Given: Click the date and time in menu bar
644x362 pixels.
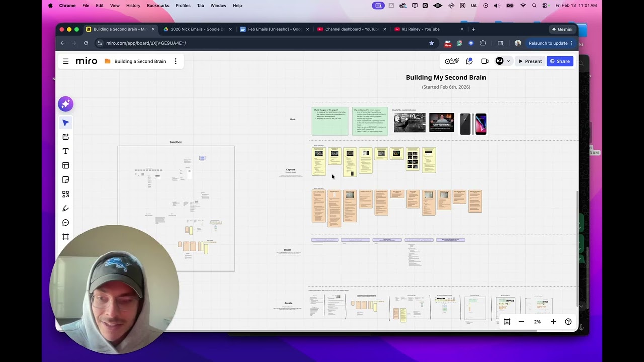Looking at the screenshot, I should (576, 5).
